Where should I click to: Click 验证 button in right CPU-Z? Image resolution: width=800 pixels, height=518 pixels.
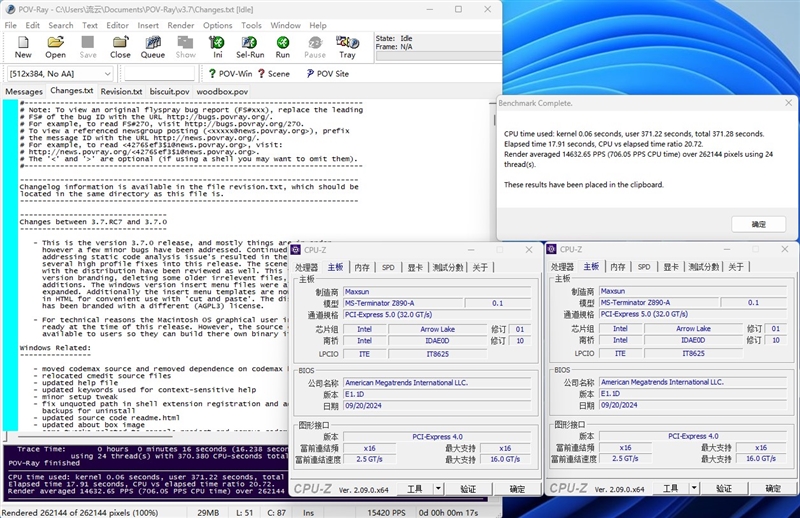[723, 488]
